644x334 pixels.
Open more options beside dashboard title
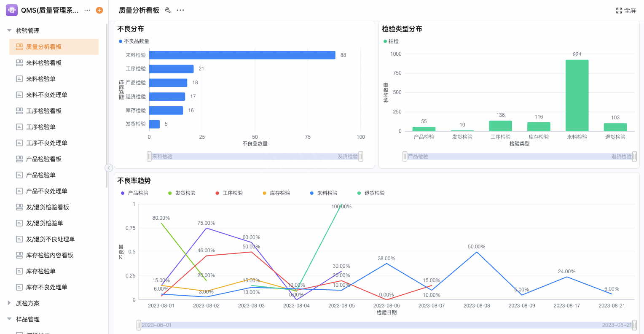click(180, 10)
